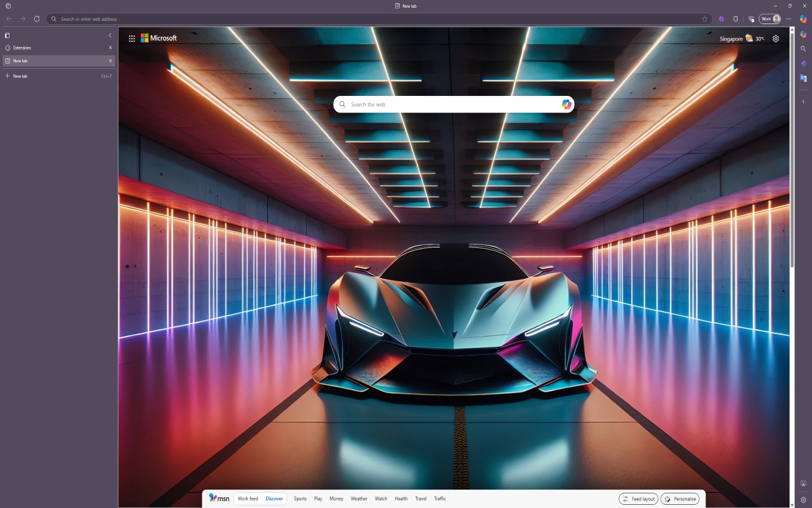Image resolution: width=812 pixels, height=508 pixels.
Task: Go back to the previous page
Action: (9, 19)
